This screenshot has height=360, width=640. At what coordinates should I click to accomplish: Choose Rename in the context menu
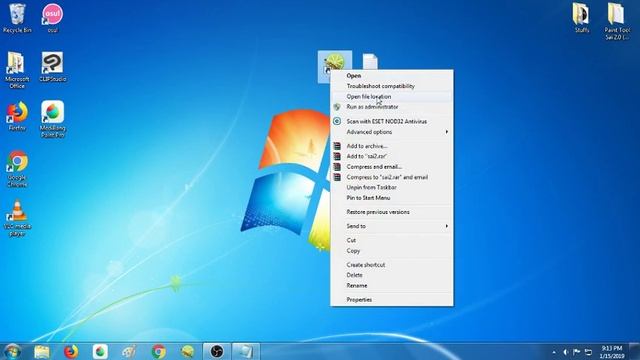tap(392, 286)
